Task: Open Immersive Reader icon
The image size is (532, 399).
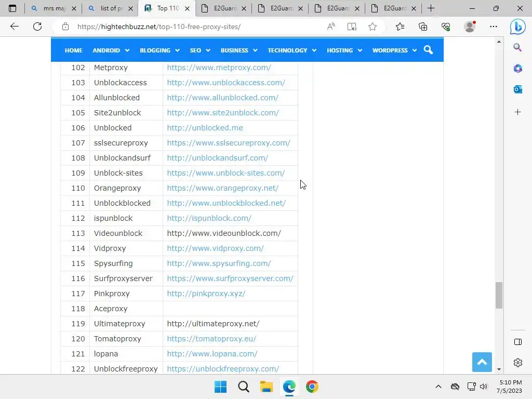Action: click(352, 26)
